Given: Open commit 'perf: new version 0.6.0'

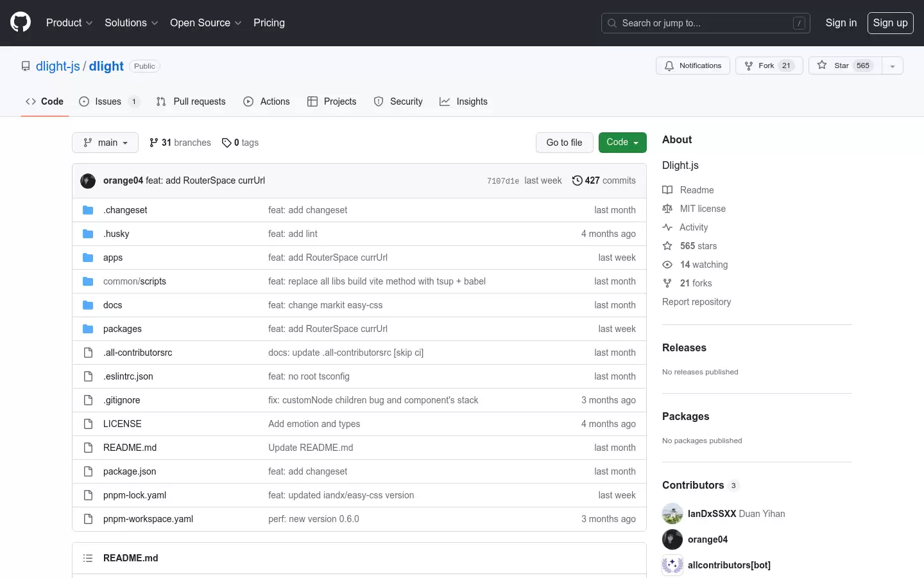Looking at the screenshot, I should [x=314, y=519].
